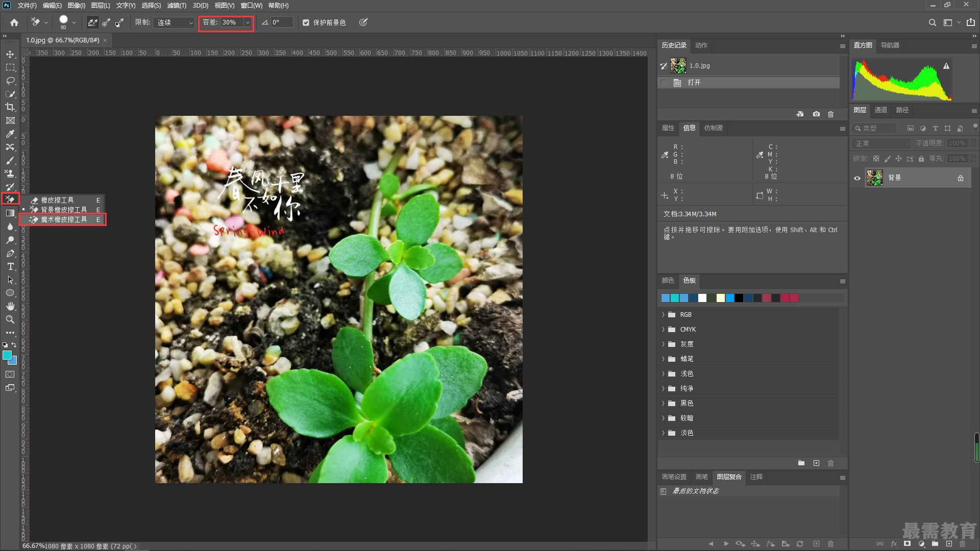Switch to the 动作 tab
980x551 pixels.
click(701, 45)
